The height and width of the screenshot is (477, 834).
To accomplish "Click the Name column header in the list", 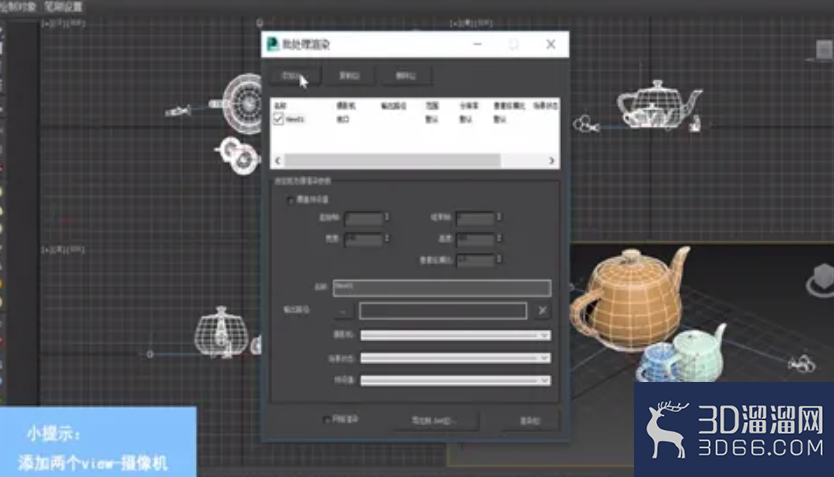I will 280,106.
